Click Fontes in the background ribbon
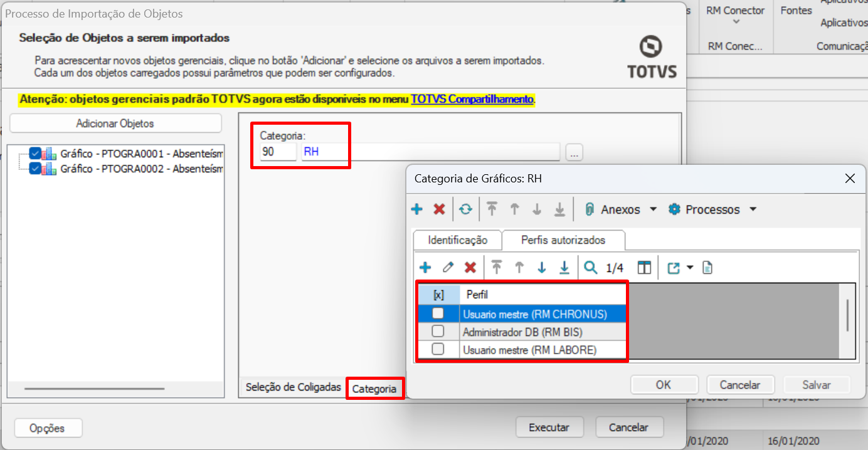The height and width of the screenshot is (450, 868). click(797, 11)
